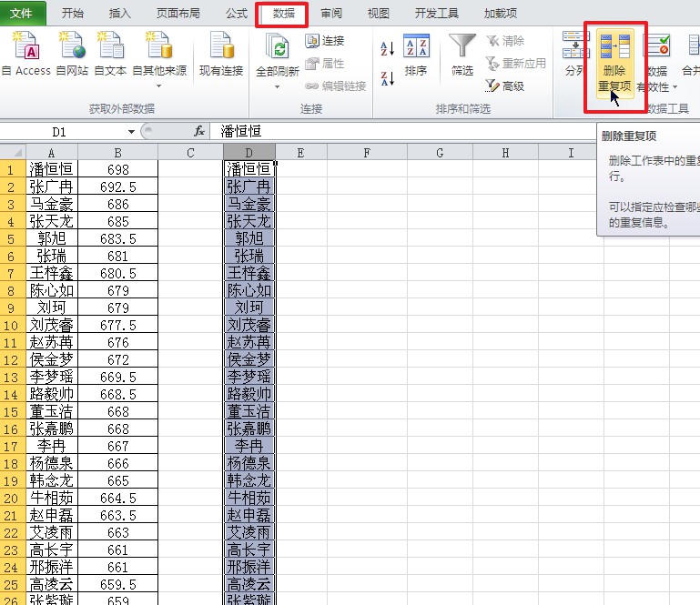Click cell B5 with value 683.5

point(117,238)
